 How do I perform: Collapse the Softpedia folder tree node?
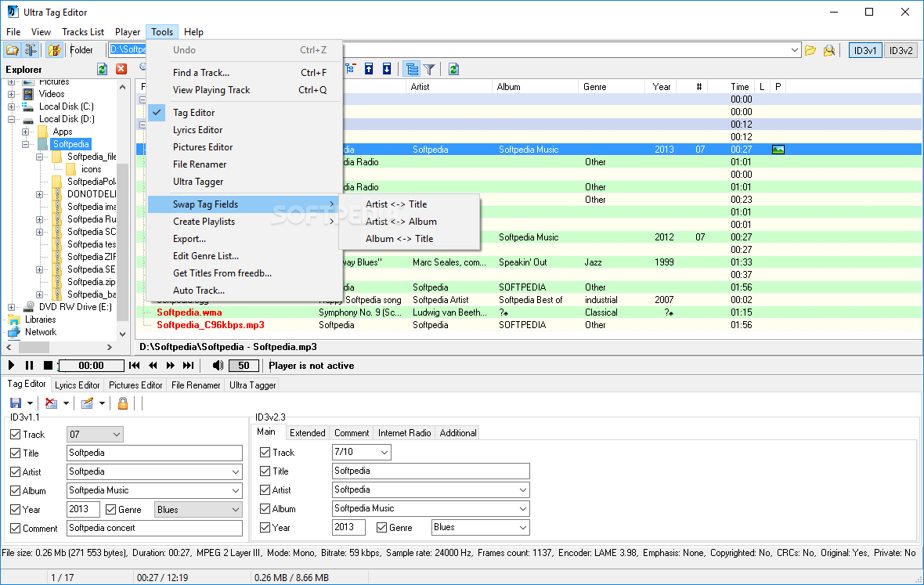25,144
